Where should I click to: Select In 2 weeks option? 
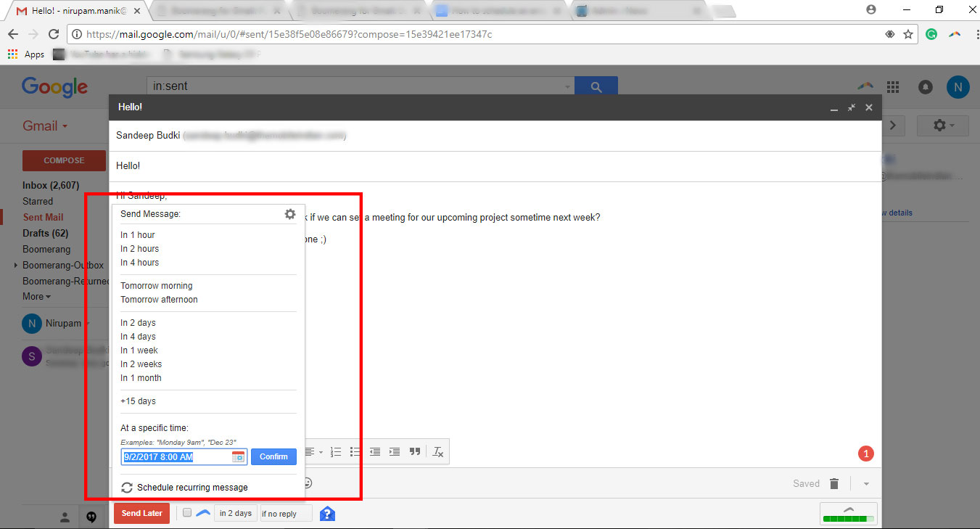point(141,364)
